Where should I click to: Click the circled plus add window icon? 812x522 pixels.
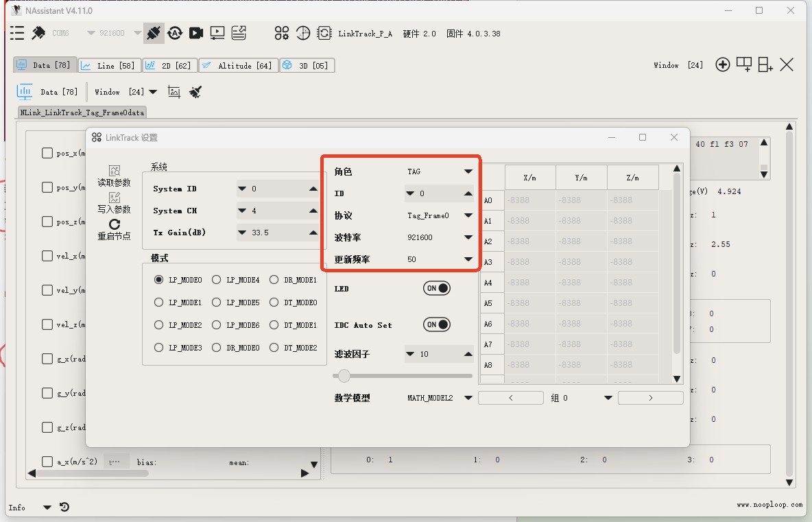click(722, 65)
